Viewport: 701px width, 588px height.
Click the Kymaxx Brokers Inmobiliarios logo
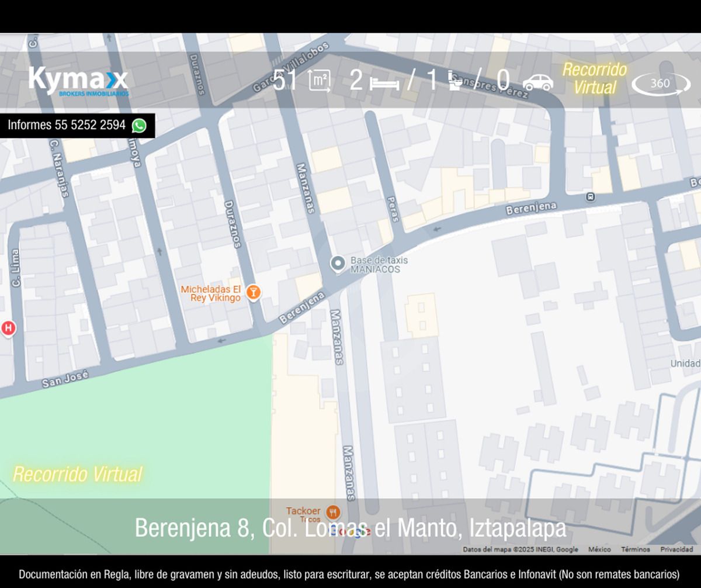point(78,81)
